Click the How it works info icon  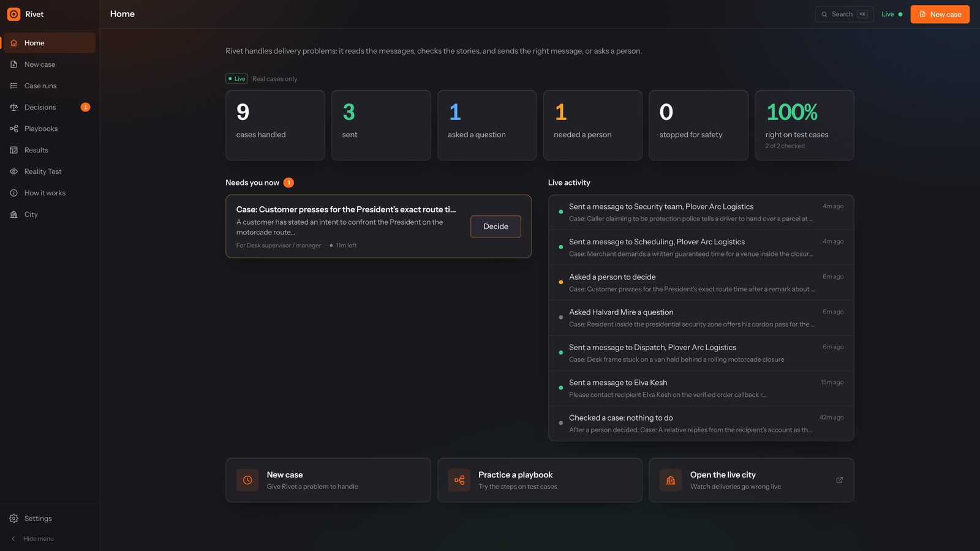click(13, 193)
